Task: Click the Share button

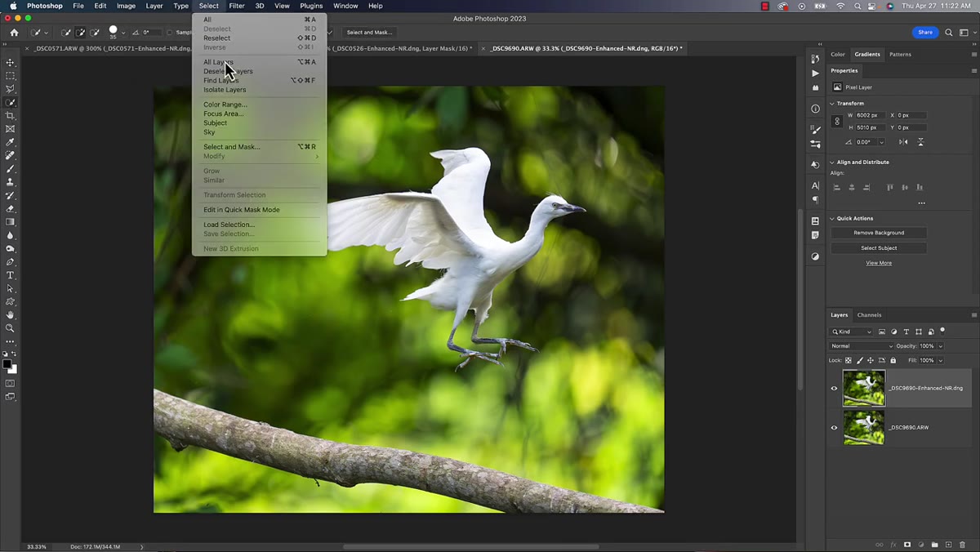Action: coord(925,33)
